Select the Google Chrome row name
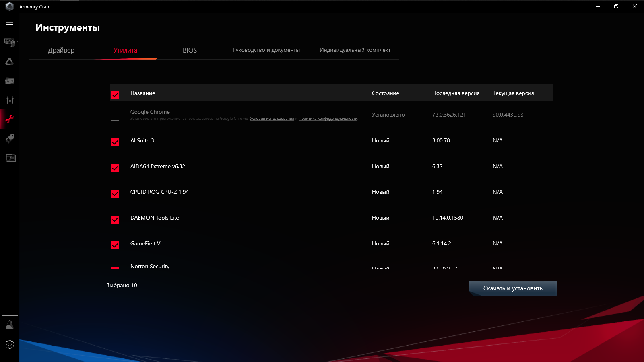Image resolution: width=644 pixels, height=362 pixels. tap(150, 112)
